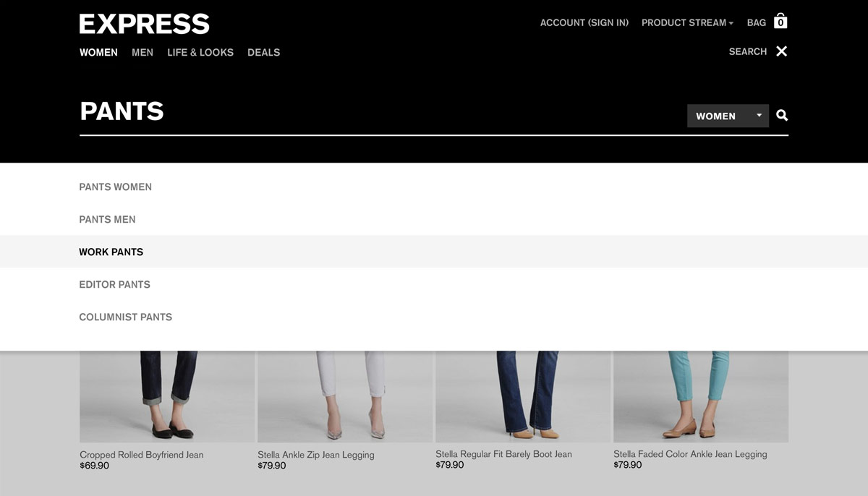
Task: Go to Life & Looks section
Action: 200,53
